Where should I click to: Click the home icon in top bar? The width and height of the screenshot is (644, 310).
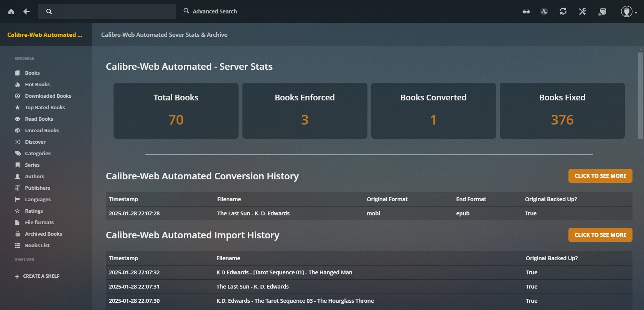point(11,11)
